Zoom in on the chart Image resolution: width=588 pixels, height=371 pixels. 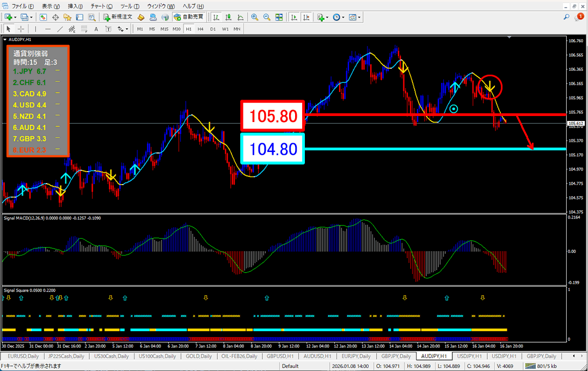point(254,17)
